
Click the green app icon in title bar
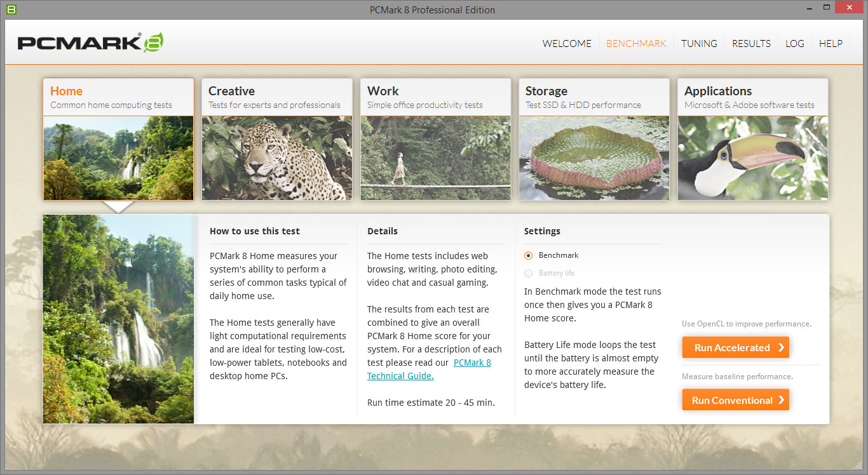(x=11, y=10)
